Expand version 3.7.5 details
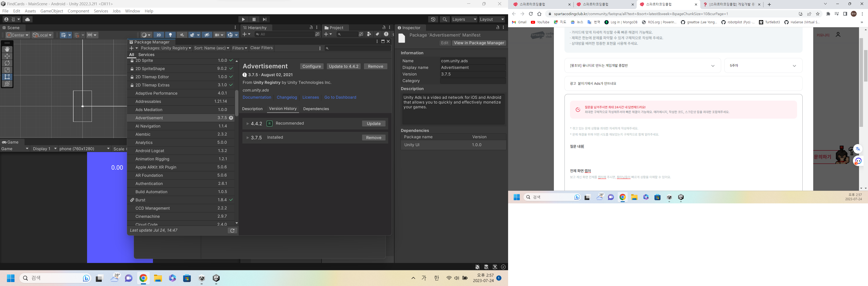The image size is (868, 286). (x=248, y=138)
